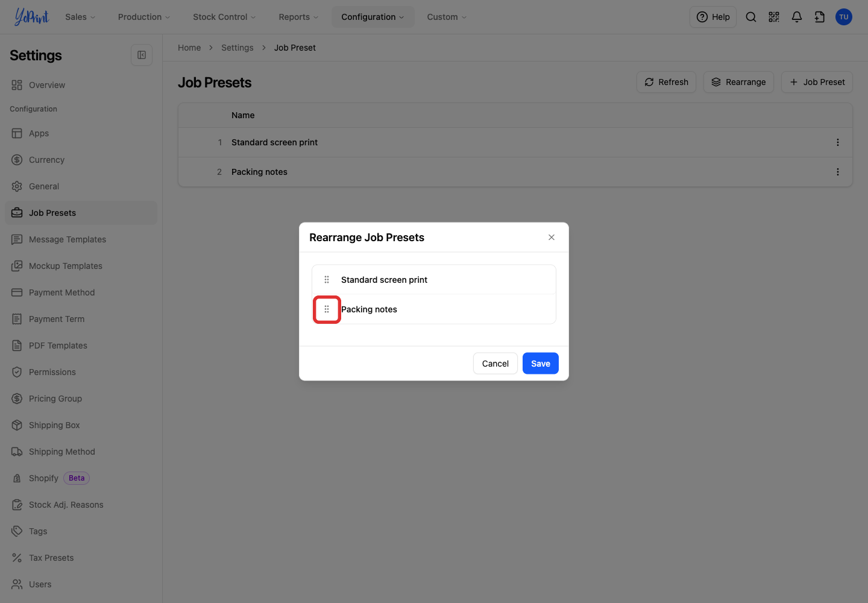
Task: Open the TU user avatar menu
Action: 844,17
